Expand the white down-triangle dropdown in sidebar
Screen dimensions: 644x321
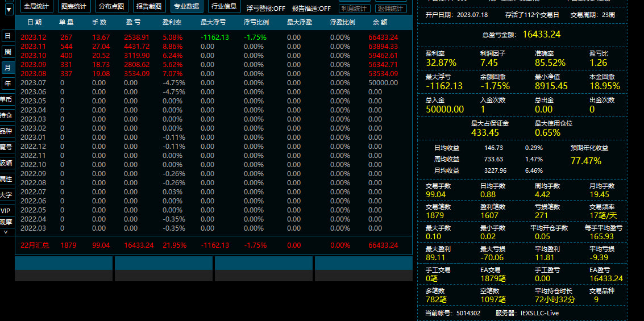(9, 9)
